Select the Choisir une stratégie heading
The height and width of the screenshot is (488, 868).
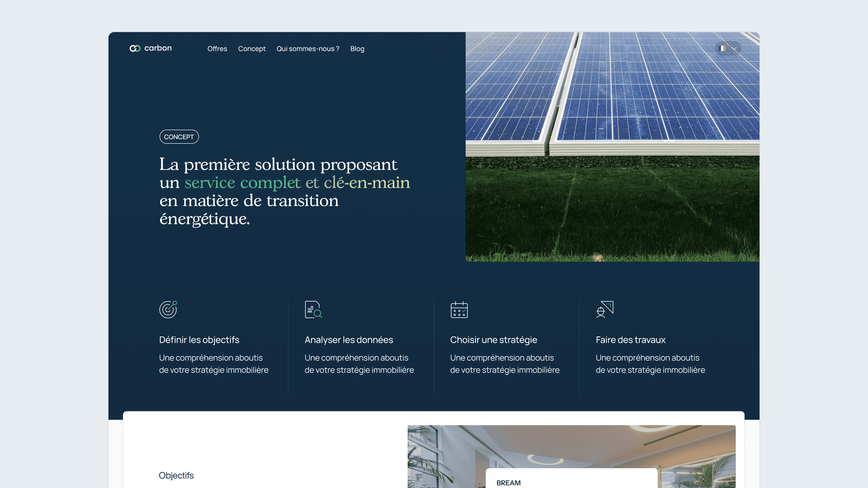[493, 340]
